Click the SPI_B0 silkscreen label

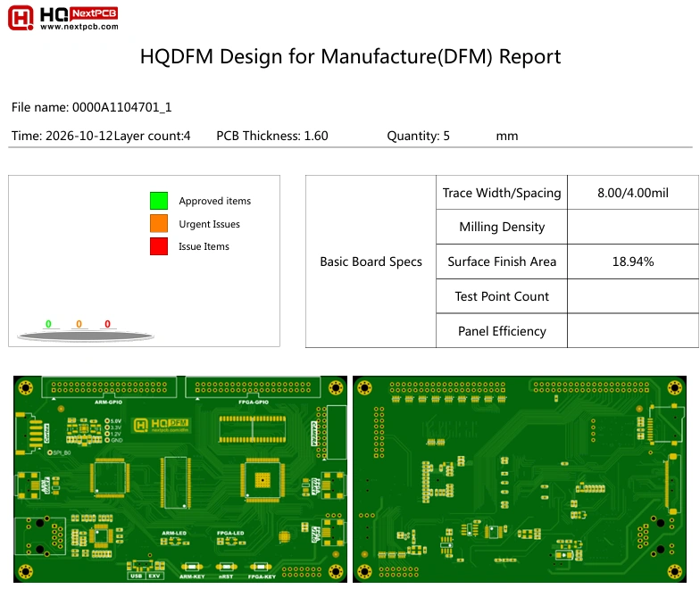pyautogui.click(x=62, y=452)
